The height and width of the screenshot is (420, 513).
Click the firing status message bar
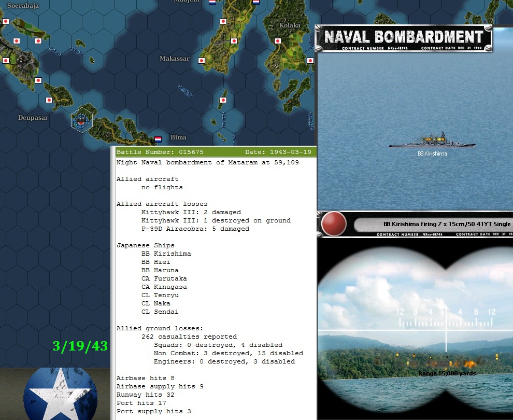[x=434, y=224]
